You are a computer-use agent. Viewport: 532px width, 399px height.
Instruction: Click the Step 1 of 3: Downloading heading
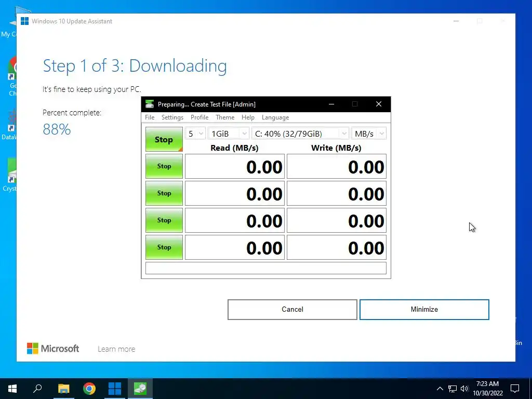135,66
